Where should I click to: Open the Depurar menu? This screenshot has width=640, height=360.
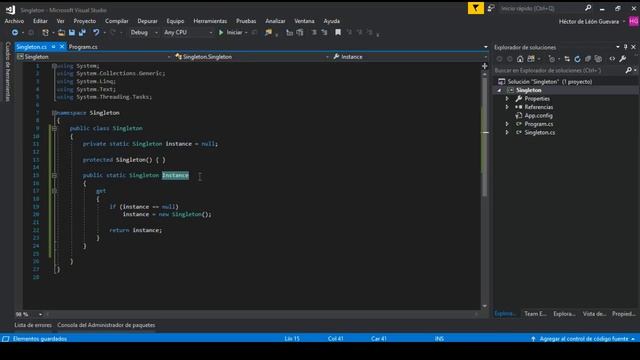pyautogui.click(x=147, y=21)
